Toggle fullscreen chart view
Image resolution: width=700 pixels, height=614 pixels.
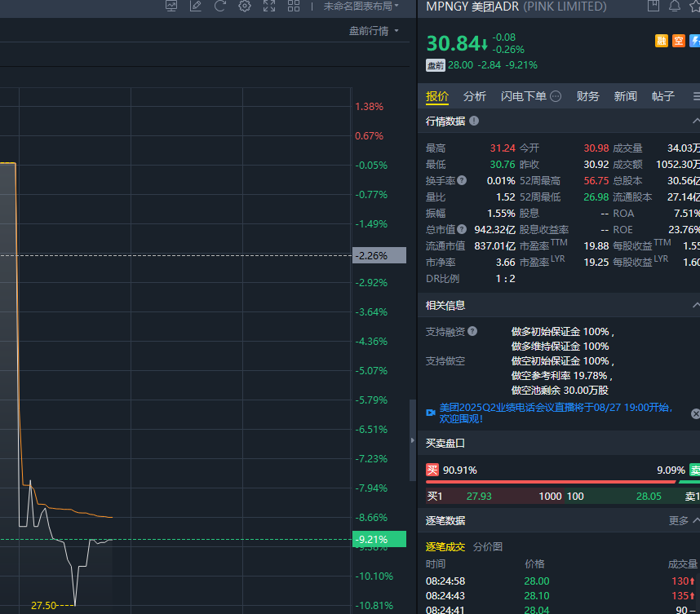[269, 6]
